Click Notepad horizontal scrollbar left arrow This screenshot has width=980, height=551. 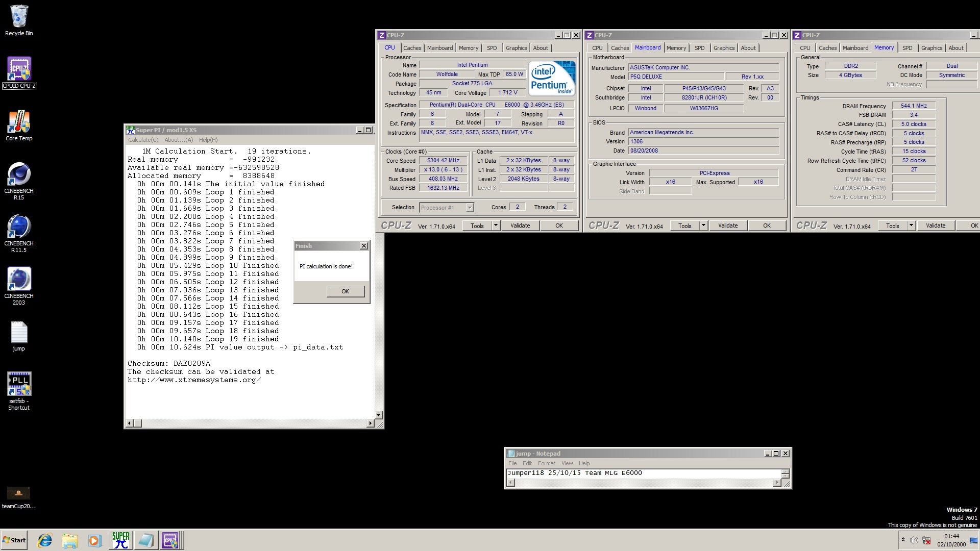pyautogui.click(x=510, y=483)
